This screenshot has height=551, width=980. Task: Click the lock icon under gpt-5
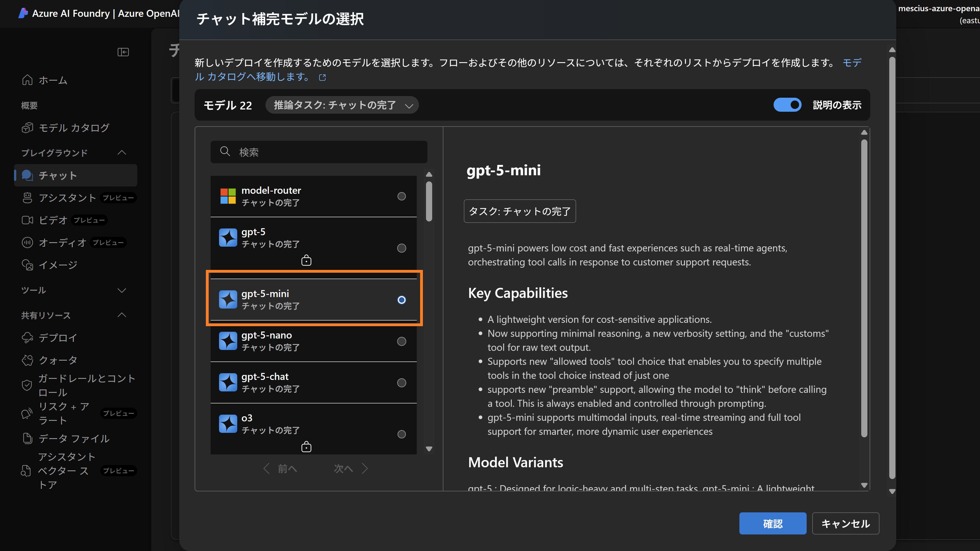tap(306, 260)
